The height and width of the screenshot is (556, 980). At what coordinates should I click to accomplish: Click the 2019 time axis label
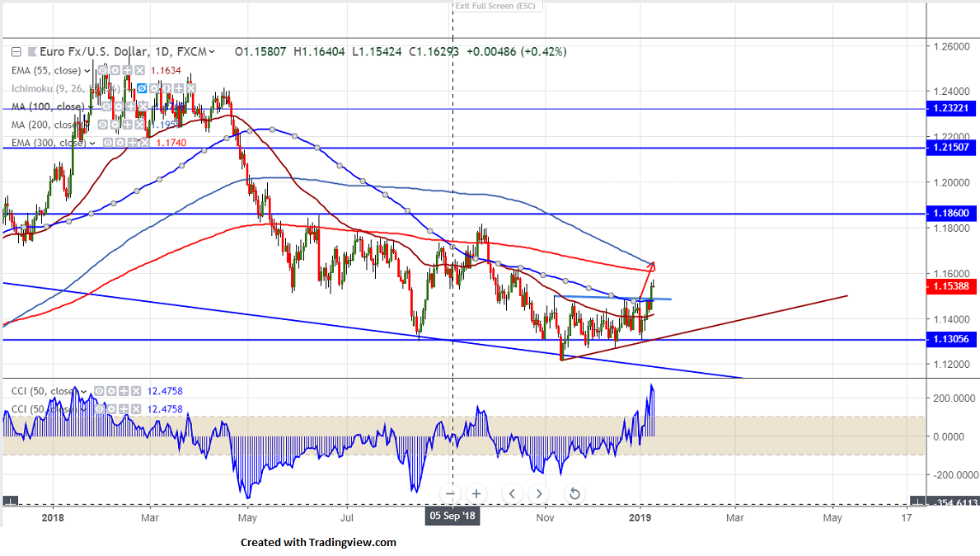tap(640, 518)
